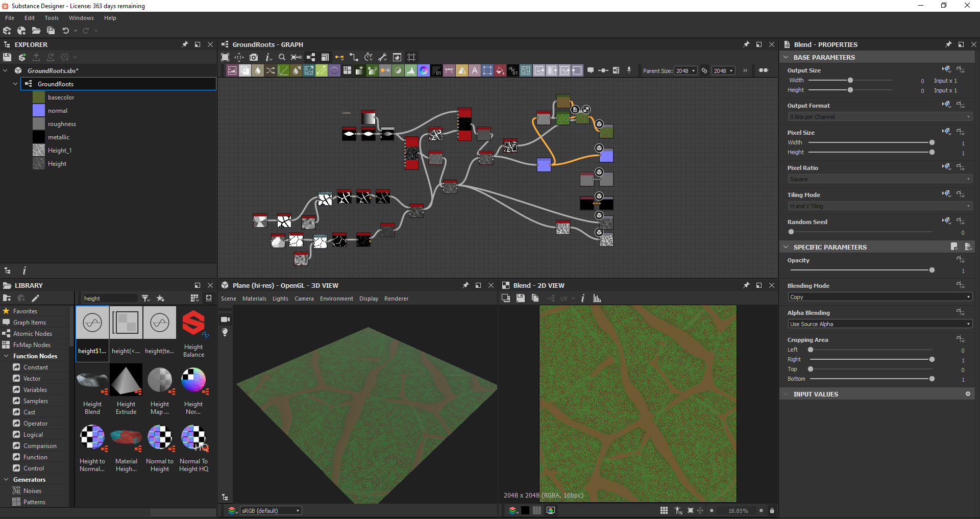980x519 pixels.
Task: Pin the GroundRoots Graph panel
Action: click(746, 44)
